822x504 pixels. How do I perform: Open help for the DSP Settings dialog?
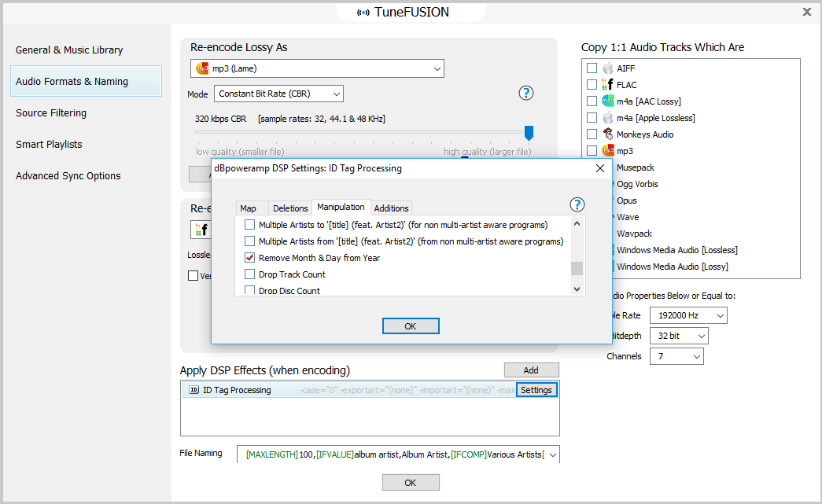coord(577,204)
